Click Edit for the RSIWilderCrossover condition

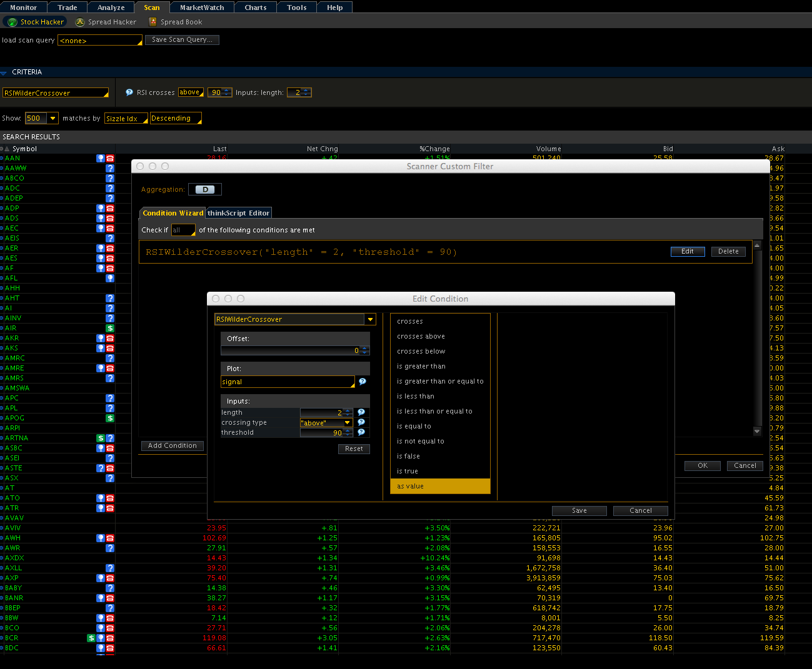point(688,251)
